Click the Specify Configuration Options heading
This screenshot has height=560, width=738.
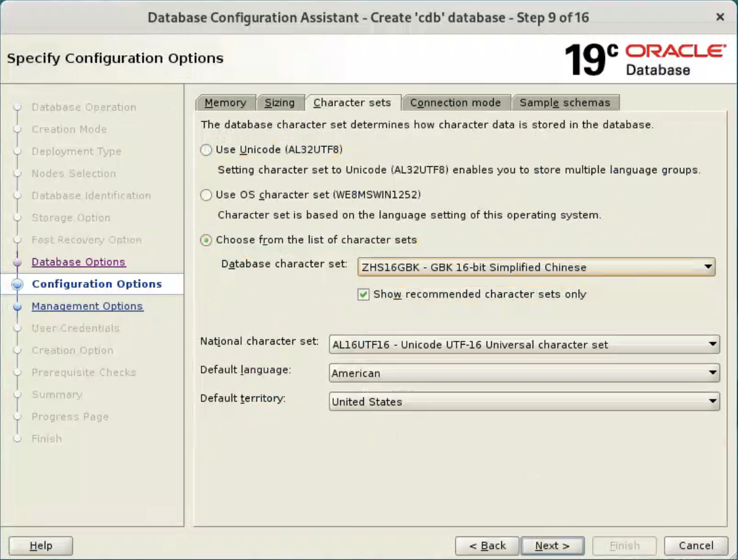point(115,58)
